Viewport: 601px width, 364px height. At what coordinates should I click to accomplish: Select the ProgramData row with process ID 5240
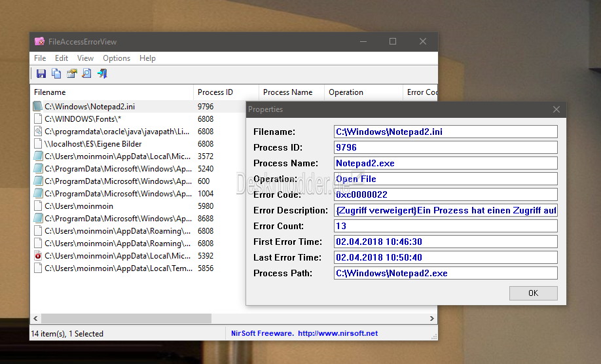point(138,169)
